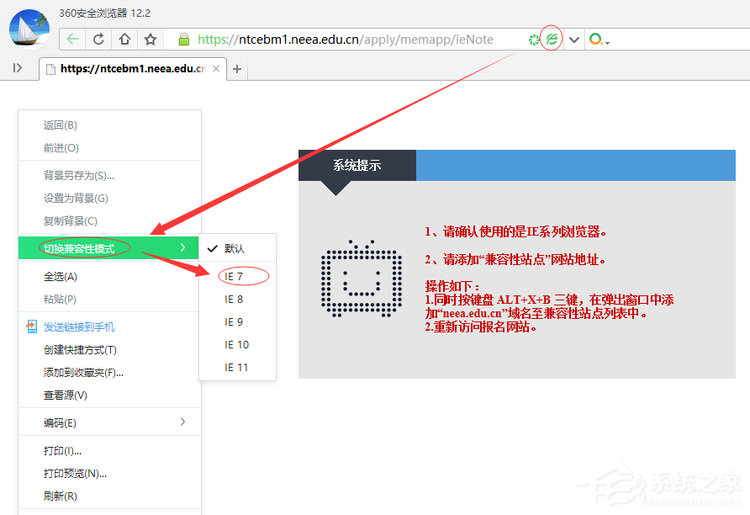Click the compatibility mode leaf icon
Viewport: 750px width, 515px height.
pos(551,39)
